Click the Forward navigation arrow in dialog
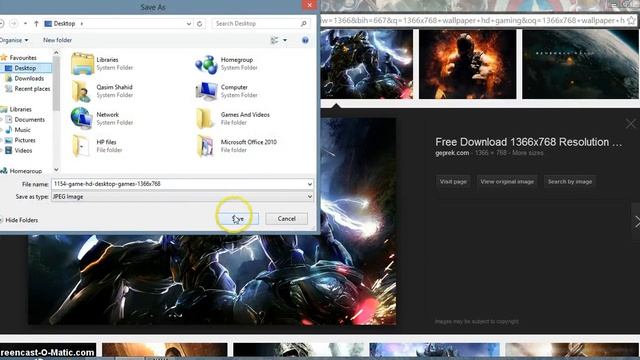Image resolution: width=640 pixels, height=360 pixels. point(13,24)
